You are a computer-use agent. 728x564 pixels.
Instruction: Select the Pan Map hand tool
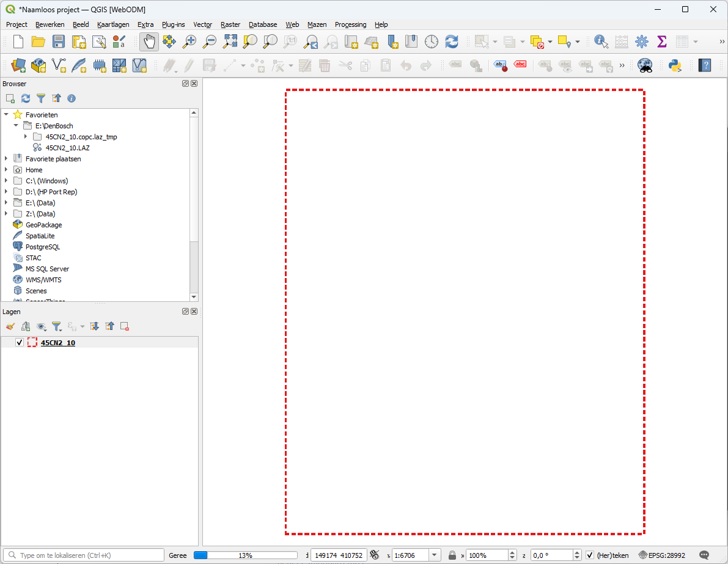click(x=149, y=42)
